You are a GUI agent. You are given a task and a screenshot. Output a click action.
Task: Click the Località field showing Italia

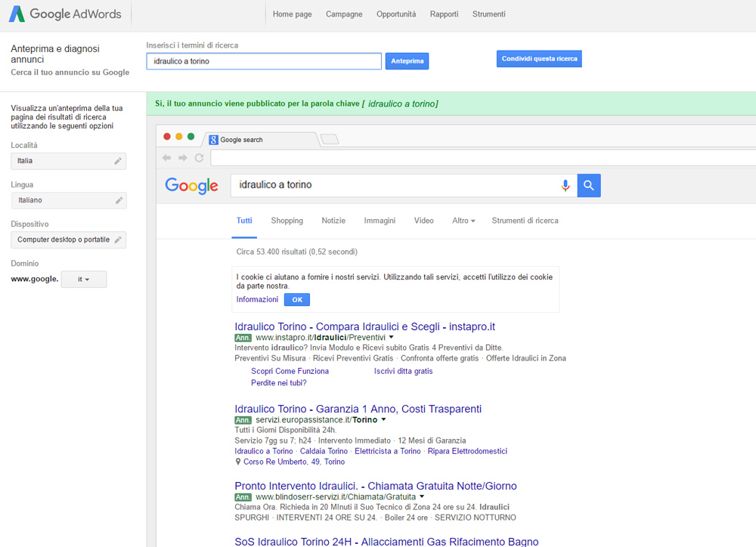pos(69,161)
